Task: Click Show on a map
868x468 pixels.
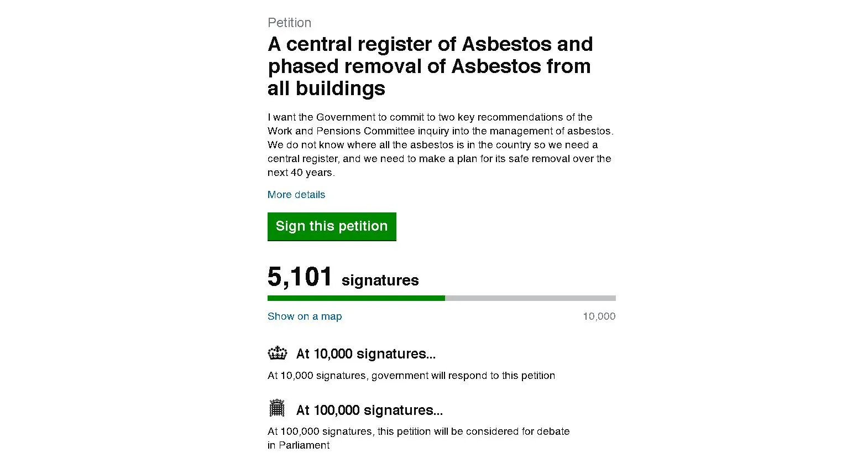Action: 305,316
